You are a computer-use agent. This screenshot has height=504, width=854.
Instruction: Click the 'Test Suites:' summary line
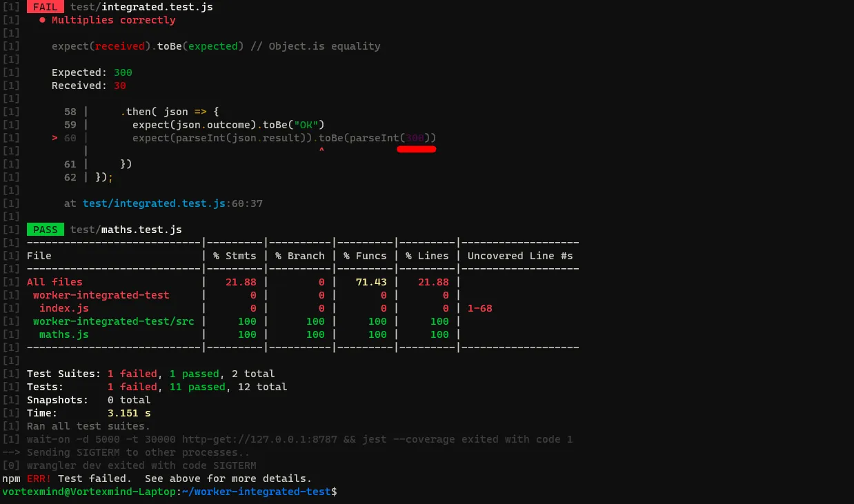[x=150, y=374]
